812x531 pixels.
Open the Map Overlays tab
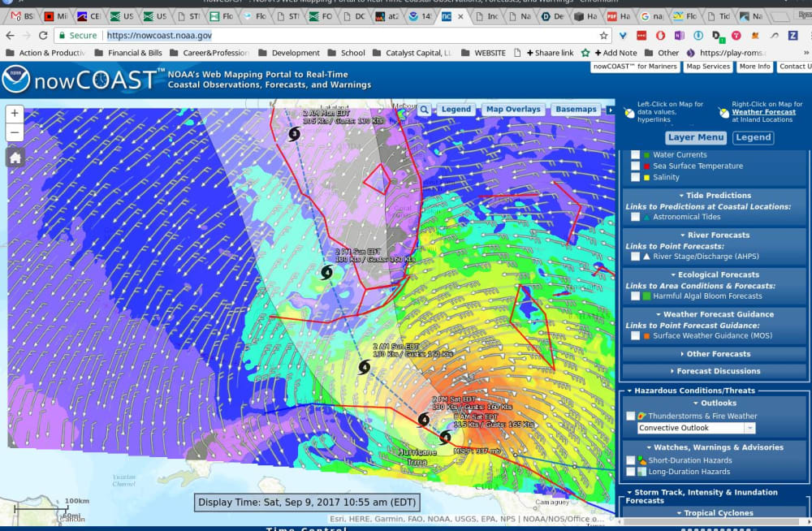tap(512, 110)
